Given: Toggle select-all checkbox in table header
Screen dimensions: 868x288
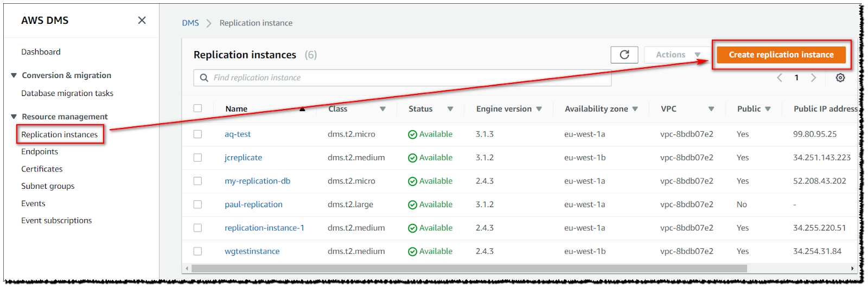Looking at the screenshot, I should point(197,108).
